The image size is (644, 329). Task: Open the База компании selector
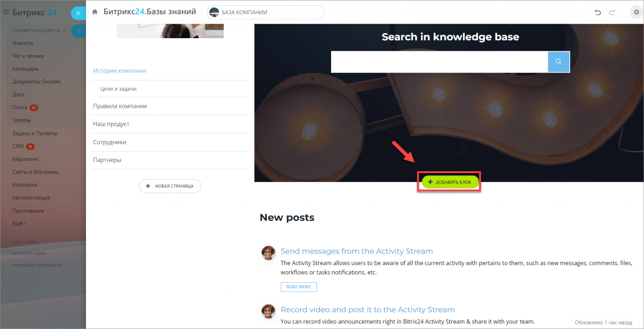[266, 12]
